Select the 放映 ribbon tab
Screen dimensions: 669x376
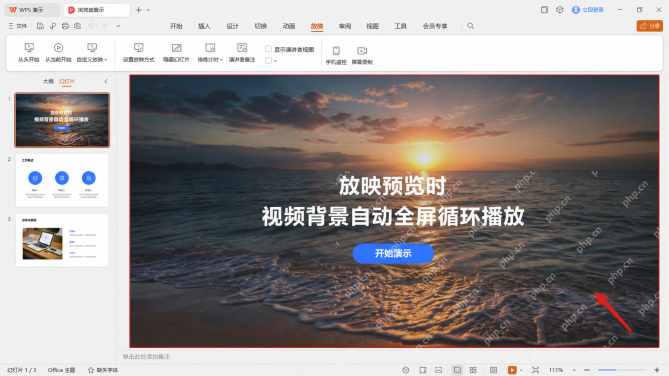[x=317, y=26]
